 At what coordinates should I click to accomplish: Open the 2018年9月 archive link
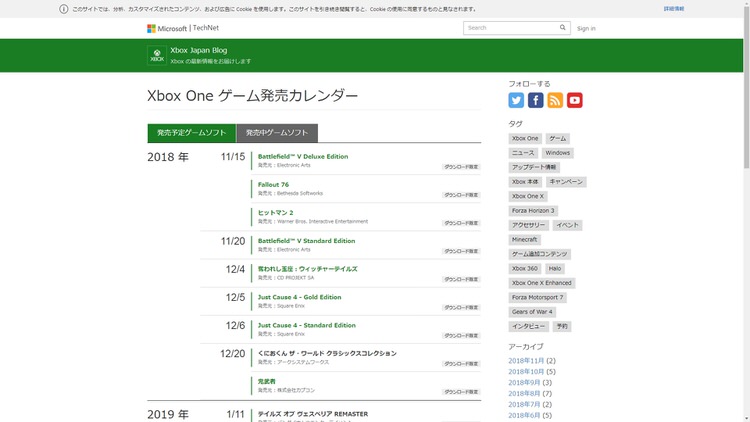pyautogui.click(x=524, y=383)
